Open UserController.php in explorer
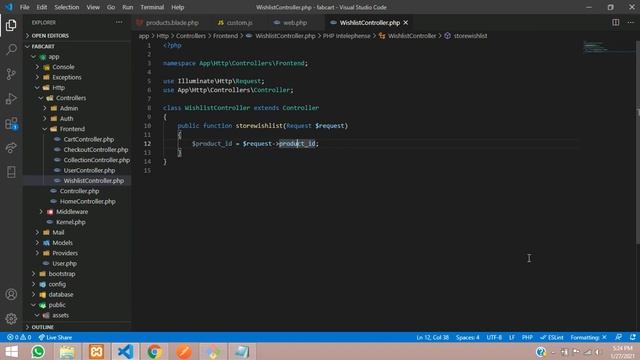 tap(89, 170)
